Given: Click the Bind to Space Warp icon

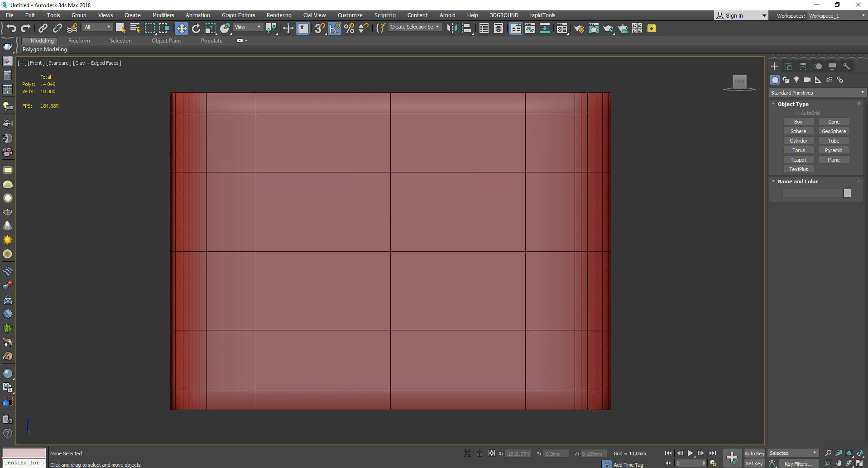Looking at the screenshot, I should coord(72,29).
